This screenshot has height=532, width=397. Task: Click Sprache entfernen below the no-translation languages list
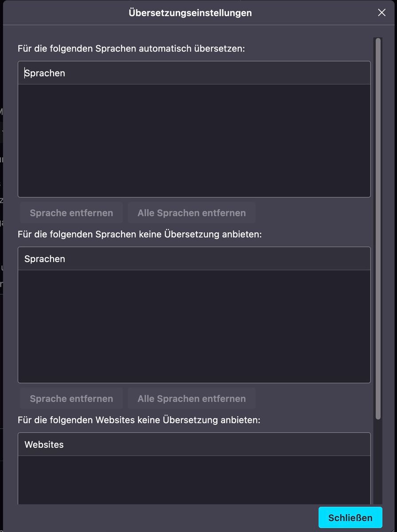(x=71, y=399)
